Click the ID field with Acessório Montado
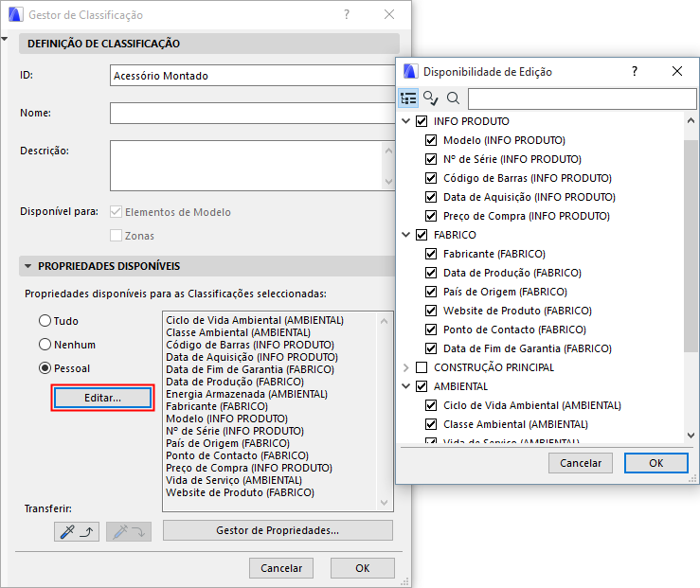The width and height of the screenshot is (700, 588). click(x=253, y=76)
